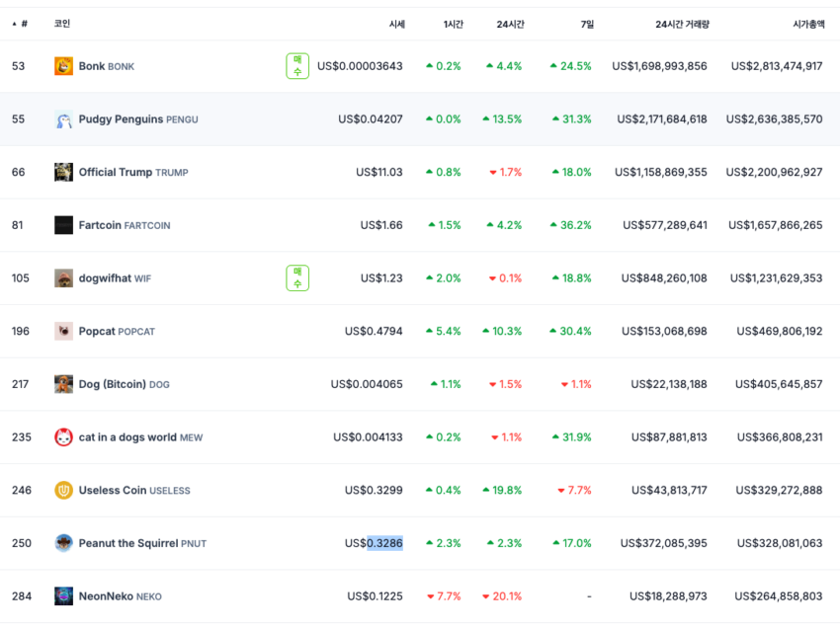Screen dimensions: 840x630
Task: Select the Official Trump coin icon
Action: tap(63, 173)
